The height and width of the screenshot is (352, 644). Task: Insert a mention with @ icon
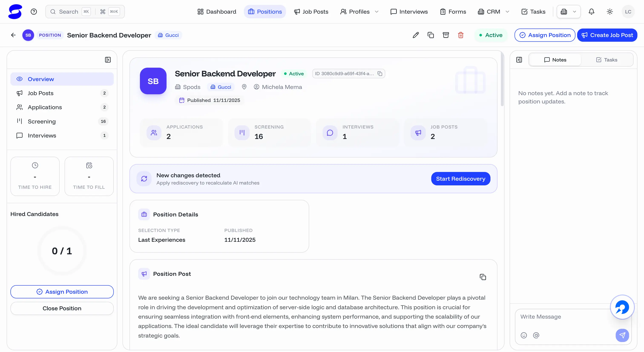click(x=536, y=335)
